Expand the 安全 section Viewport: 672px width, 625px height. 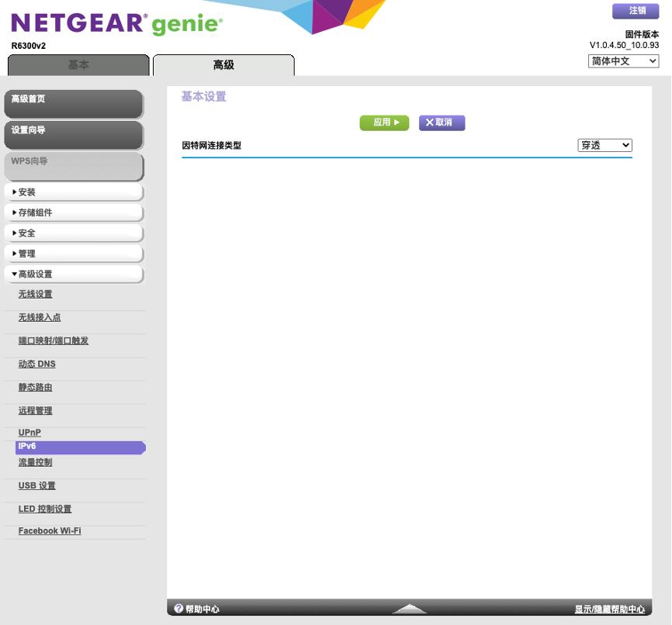(74, 233)
